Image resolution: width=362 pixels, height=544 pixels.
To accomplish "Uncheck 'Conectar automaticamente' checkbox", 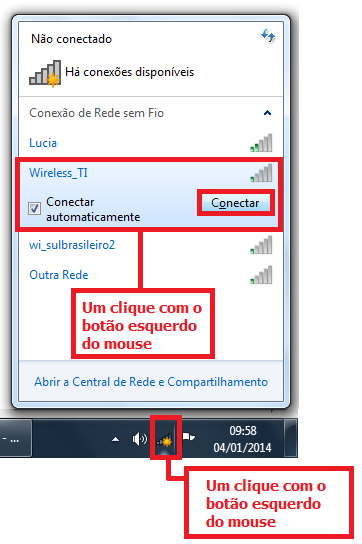I will click(x=34, y=209).
